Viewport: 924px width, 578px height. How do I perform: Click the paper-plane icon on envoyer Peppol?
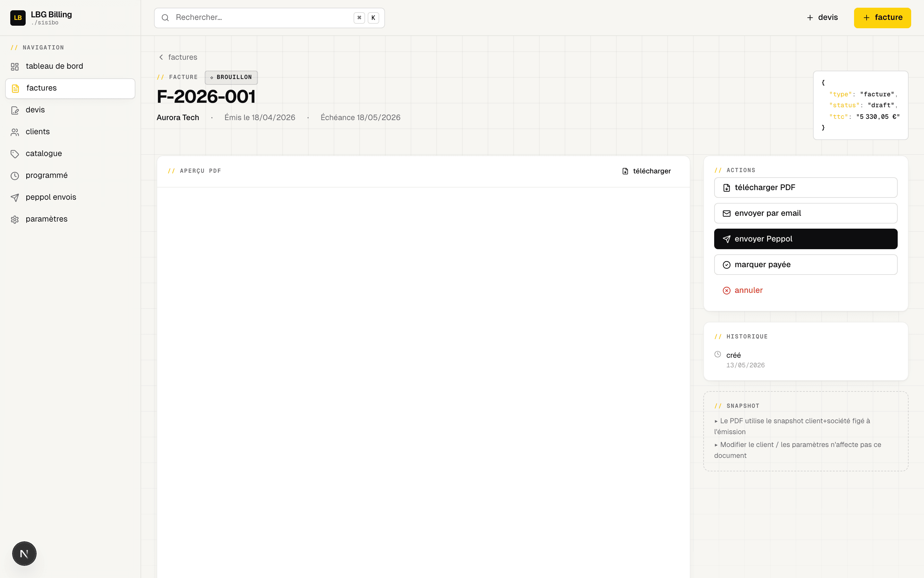click(726, 239)
